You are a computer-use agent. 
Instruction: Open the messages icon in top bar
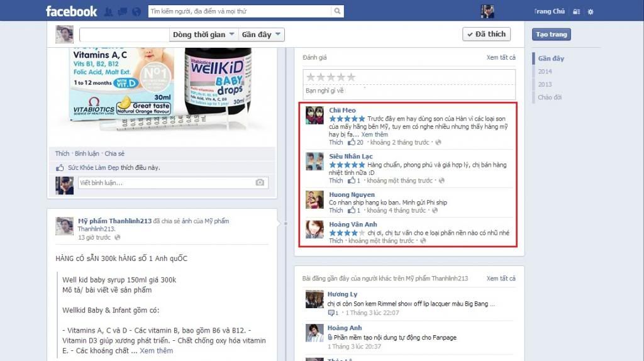coord(121,11)
